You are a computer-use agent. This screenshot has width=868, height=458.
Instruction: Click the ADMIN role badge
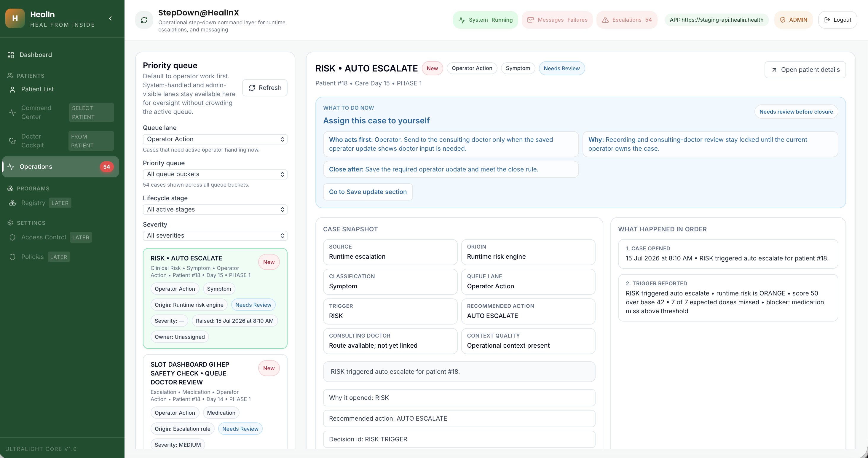click(793, 20)
